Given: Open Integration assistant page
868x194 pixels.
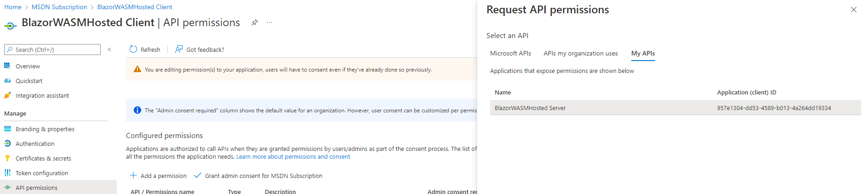Looking at the screenshot, I should pyautogui.click(x=42, y=95).
